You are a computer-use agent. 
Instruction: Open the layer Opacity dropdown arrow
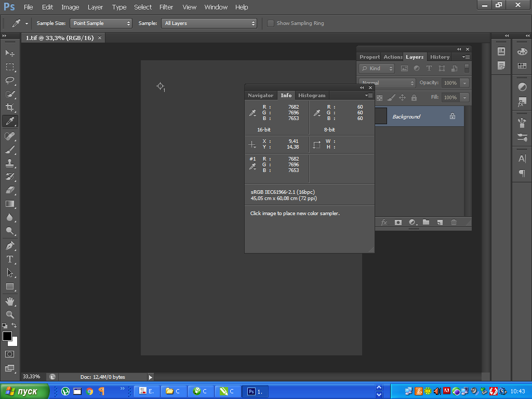pos(464,83)
